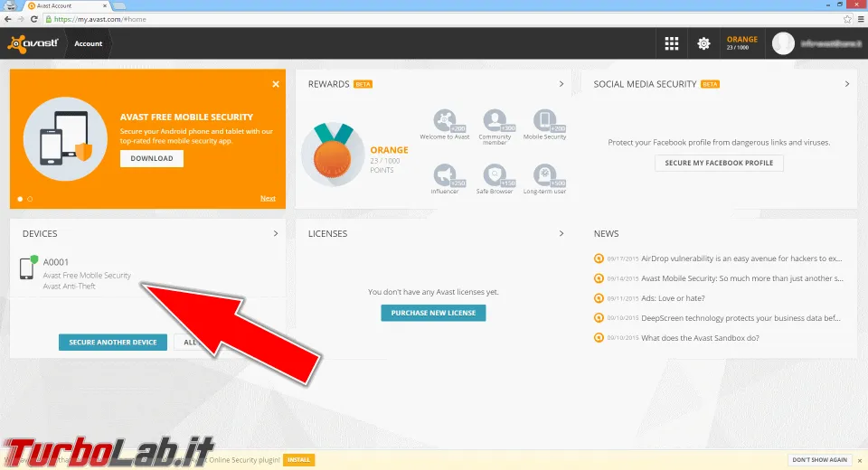
Task: Click the orange medal icon
Action: (333, 154)
